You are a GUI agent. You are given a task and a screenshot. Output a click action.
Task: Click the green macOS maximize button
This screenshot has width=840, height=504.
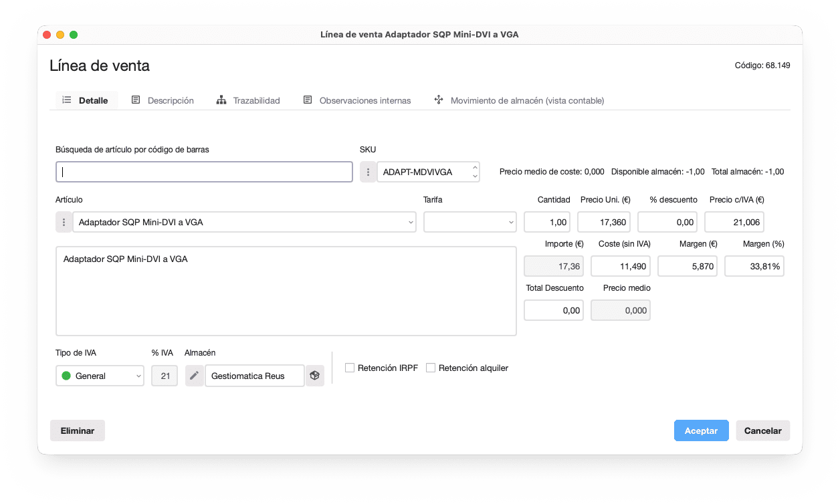(x=74, y=35)
